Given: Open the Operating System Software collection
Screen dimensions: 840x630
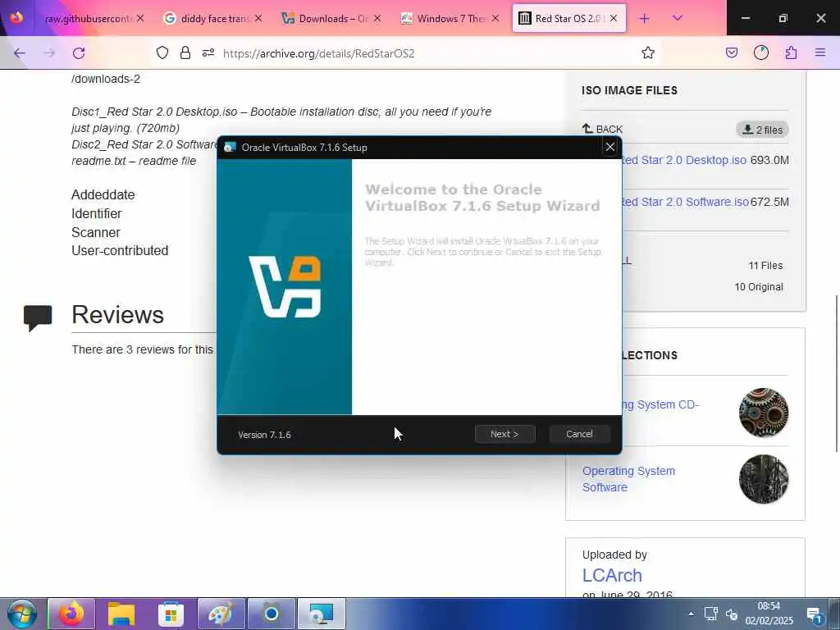Looking at the screenshot, I should click(628, 479).
